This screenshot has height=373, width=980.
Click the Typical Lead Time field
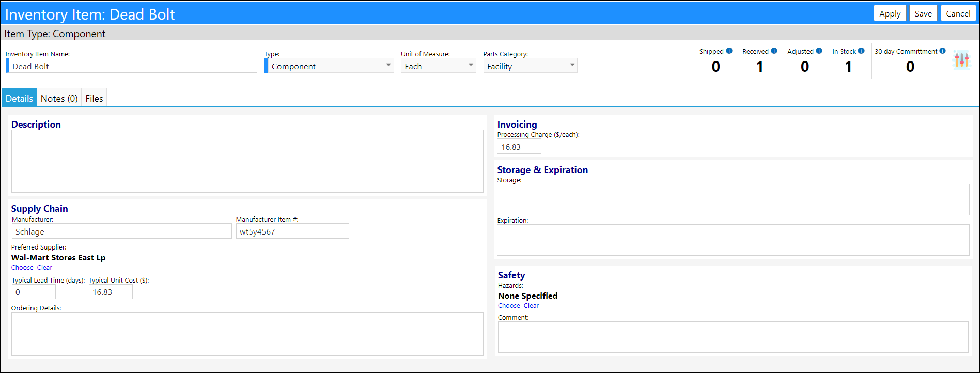pos(34,291)
